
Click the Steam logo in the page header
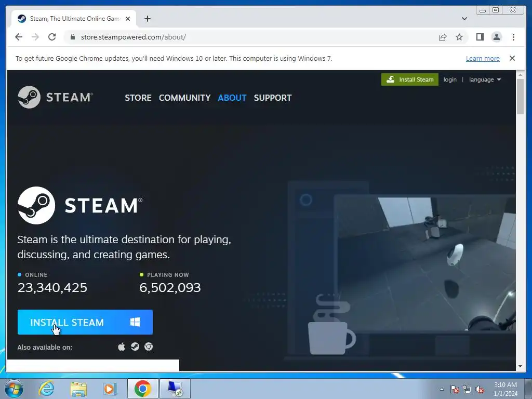tap(55, 97)
